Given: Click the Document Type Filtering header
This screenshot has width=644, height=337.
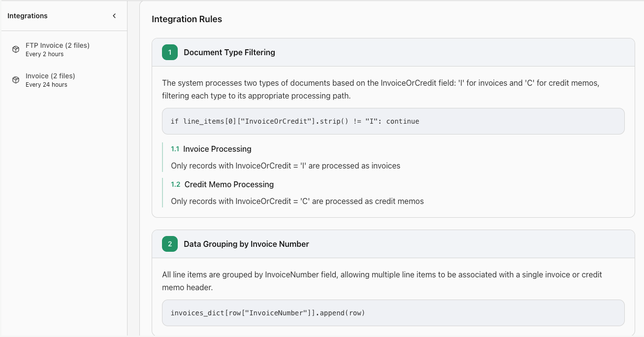Looking at the screenshot, I should (x=229, y=52).
